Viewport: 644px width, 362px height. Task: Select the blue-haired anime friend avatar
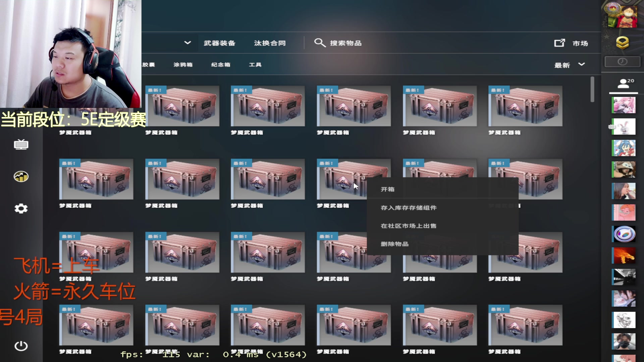(x=624, y=148)
